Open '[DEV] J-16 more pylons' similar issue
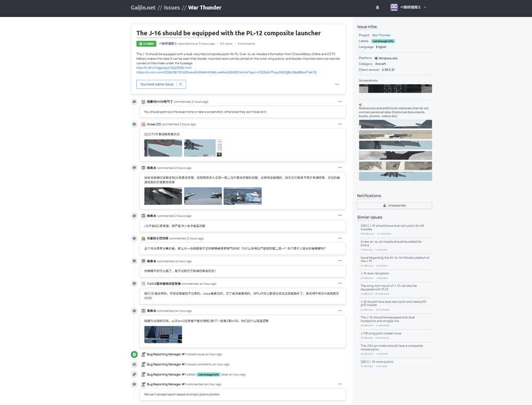 [x=377, y=361]
